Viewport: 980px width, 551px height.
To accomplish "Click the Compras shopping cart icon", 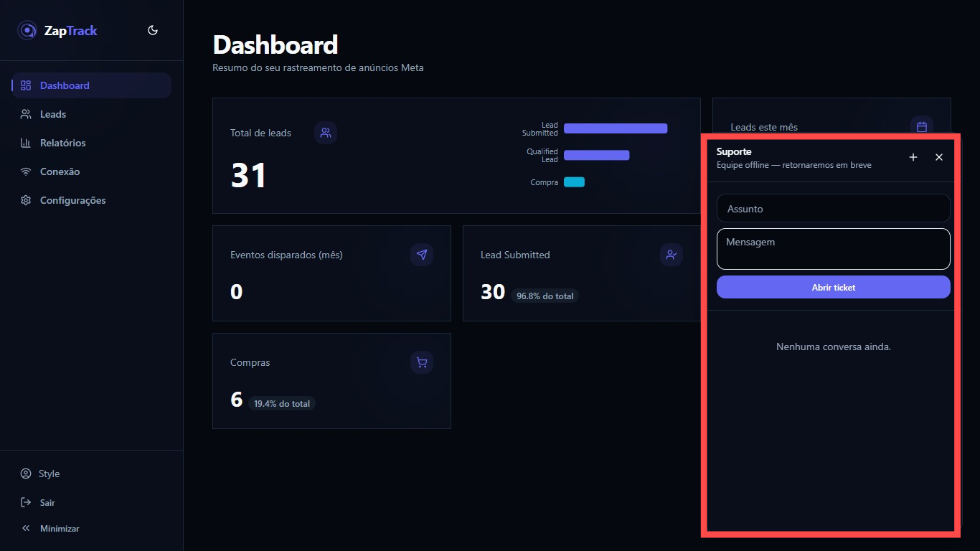I will (x=422, y=362).
